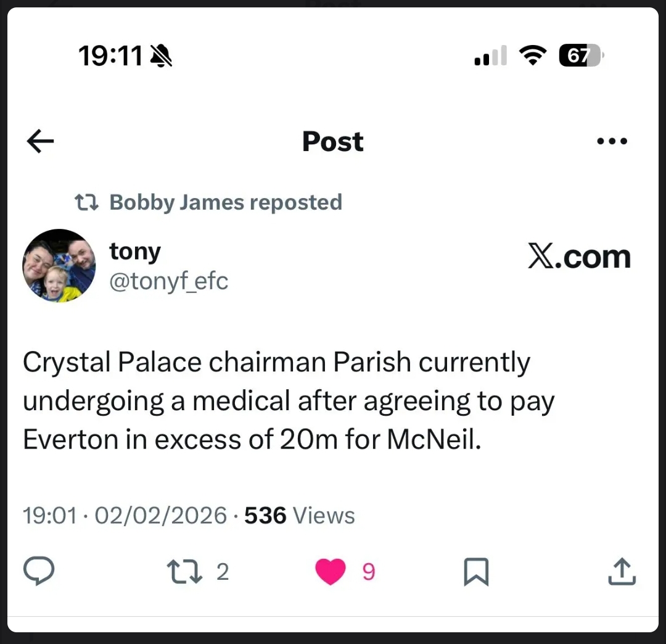Click the Post header title
Screen dimensions: 666x644
[x=332, y=142]
